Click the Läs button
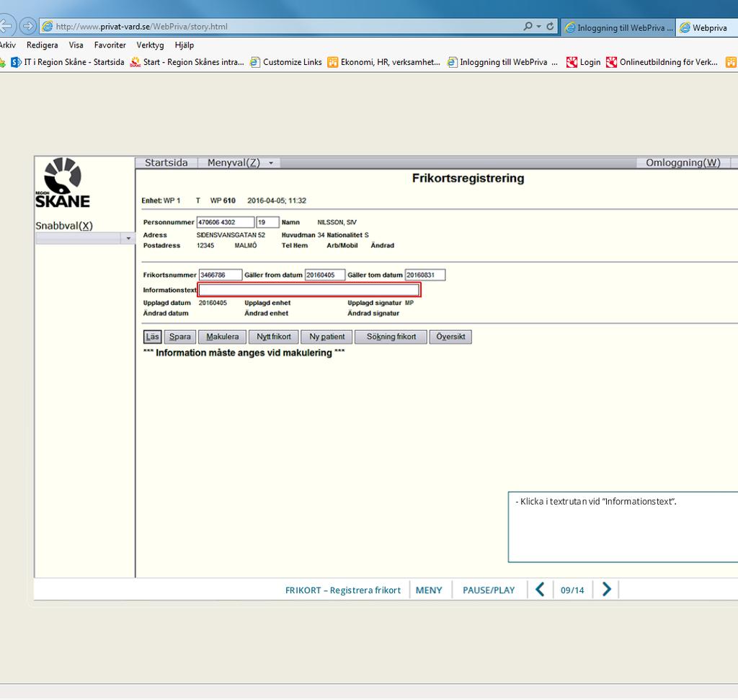 tap(153, 337)
